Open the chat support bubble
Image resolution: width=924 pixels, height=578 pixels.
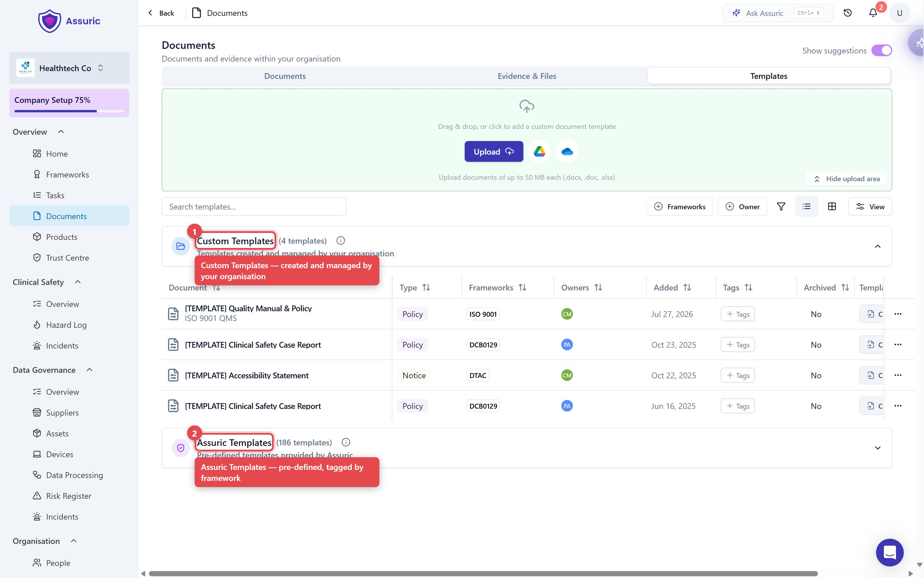tap(890, 552)
